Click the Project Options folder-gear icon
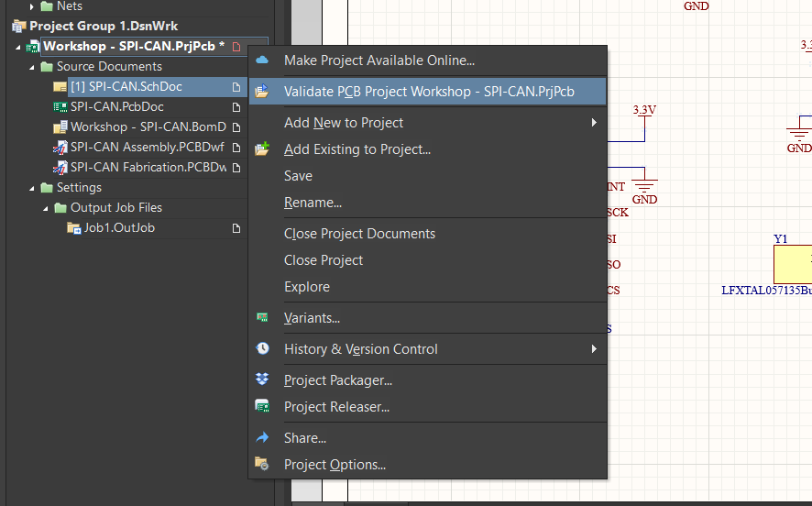The image size is (812, 506). tap(262, 464)
